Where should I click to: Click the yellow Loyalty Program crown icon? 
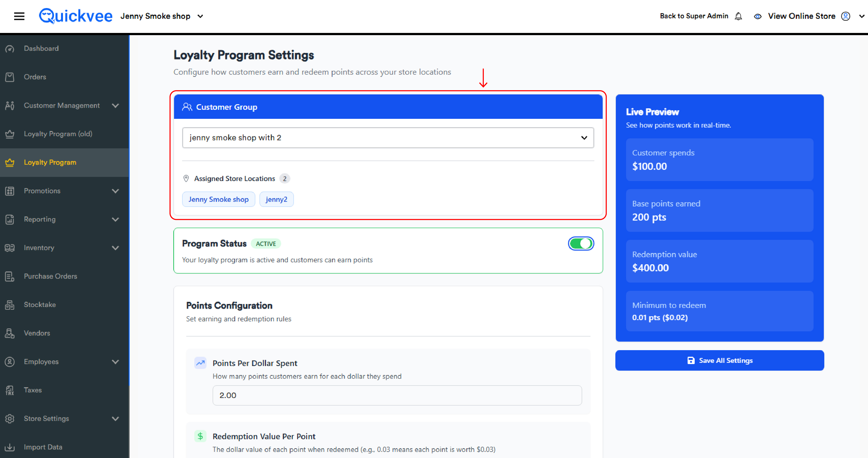pyautogui.click(x=10, y=163)
